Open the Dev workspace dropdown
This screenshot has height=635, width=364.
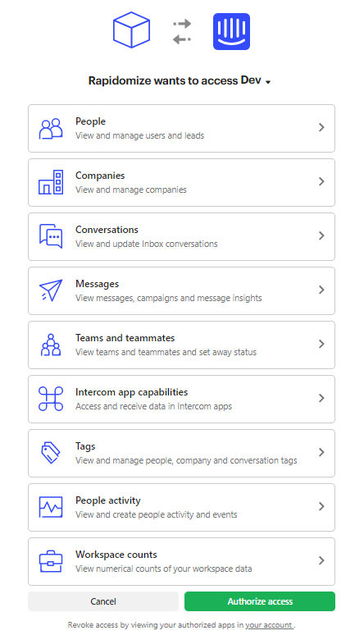[x=256, y=80]
